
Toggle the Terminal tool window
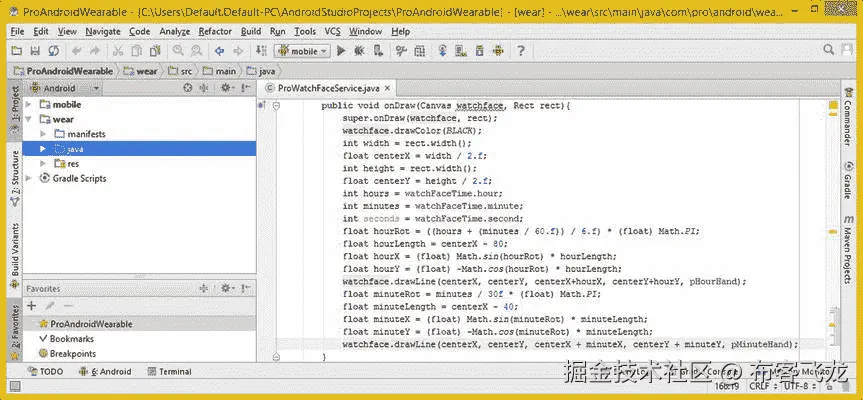click(x=170, y=371)
